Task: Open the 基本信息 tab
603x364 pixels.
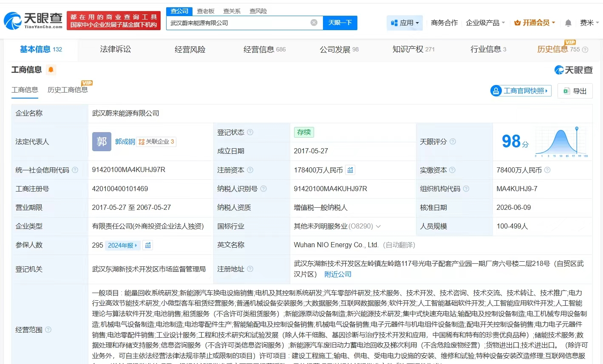Action: (41, 50)
